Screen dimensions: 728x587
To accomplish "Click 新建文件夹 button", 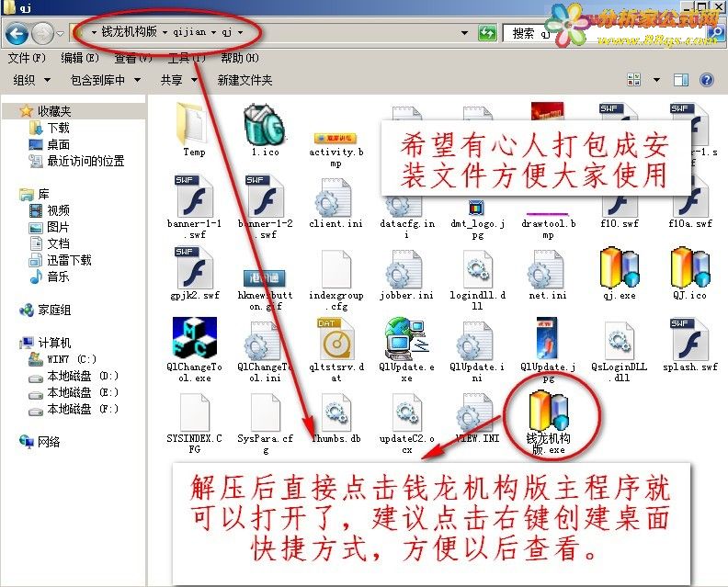I will 245,80.
